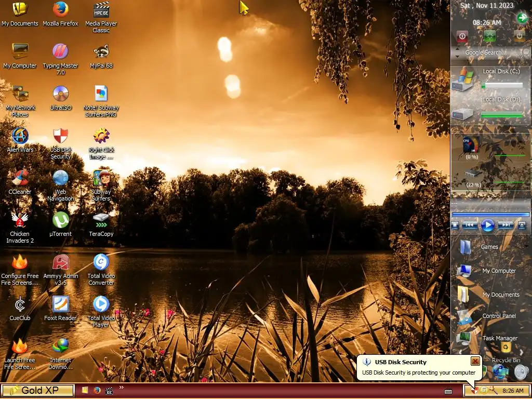The height and width of the screenshot is (399, 532).
Task: Open Media Player Classic desktop shortcut
Action: click(x=101, y=17)
